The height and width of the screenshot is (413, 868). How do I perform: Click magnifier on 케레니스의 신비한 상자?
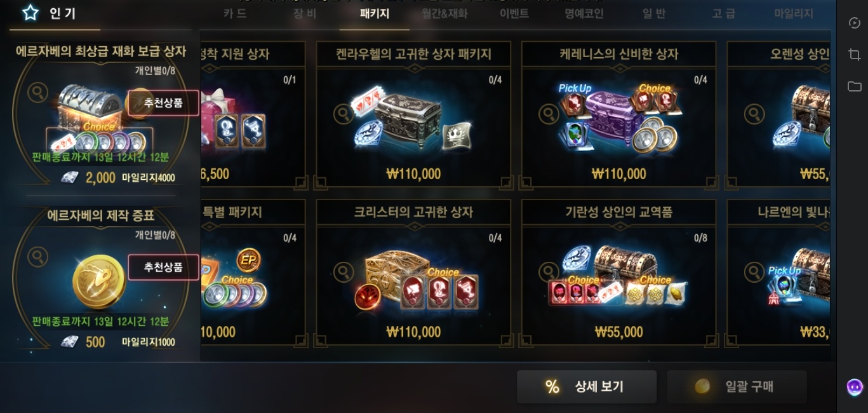pos(549,114)
